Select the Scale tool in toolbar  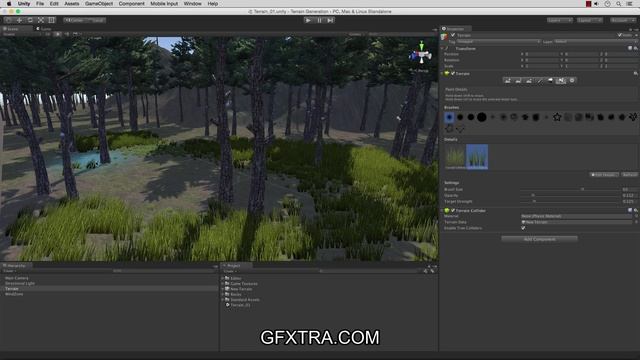41,20
